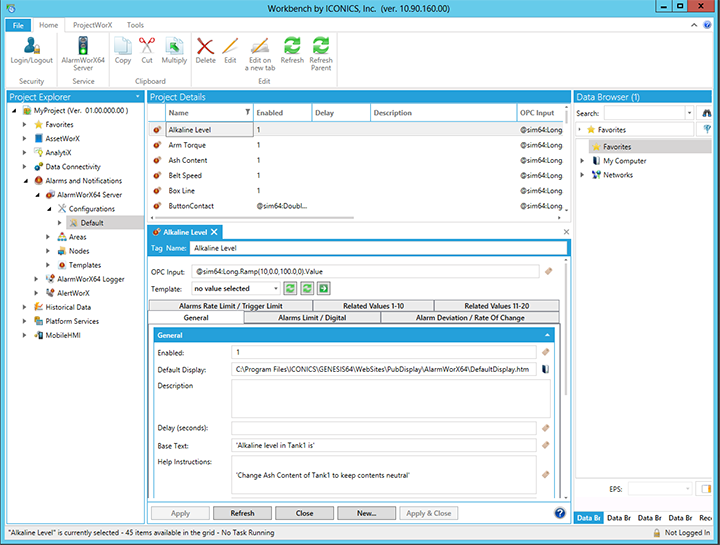Click the Copy icon in ribbon
The height and width of the screenshot is (545, 720).
pyautogui.click(x=123, y=46)
